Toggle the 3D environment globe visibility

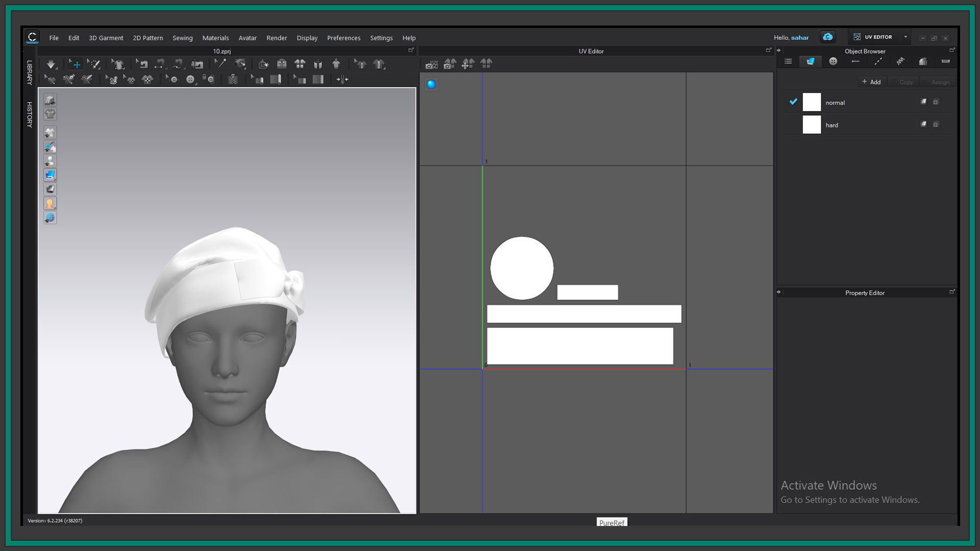[50, 218]
